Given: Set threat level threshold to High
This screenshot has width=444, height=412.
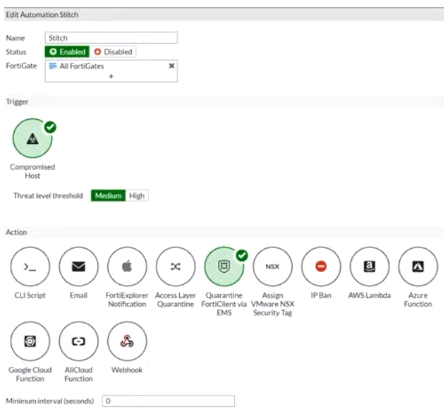Looking at the screenshot, I should click(137, 196).
